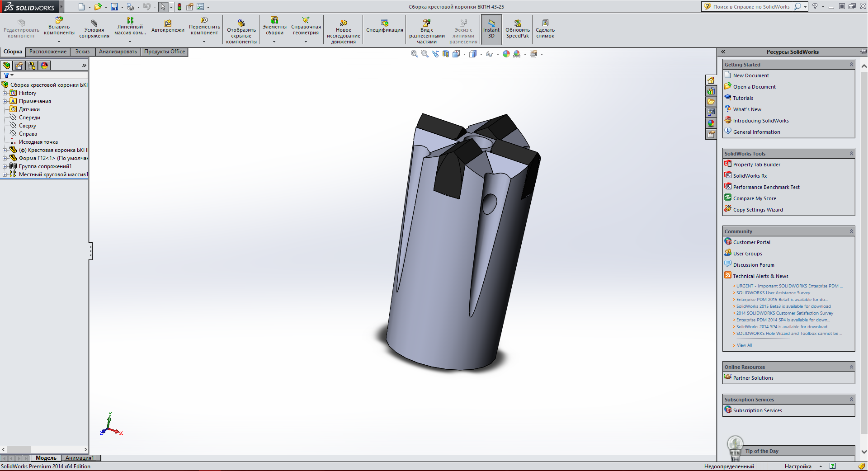Switch to the Расположение tab
Viewport: 868px width, 471px height.
tap(48, 52)
